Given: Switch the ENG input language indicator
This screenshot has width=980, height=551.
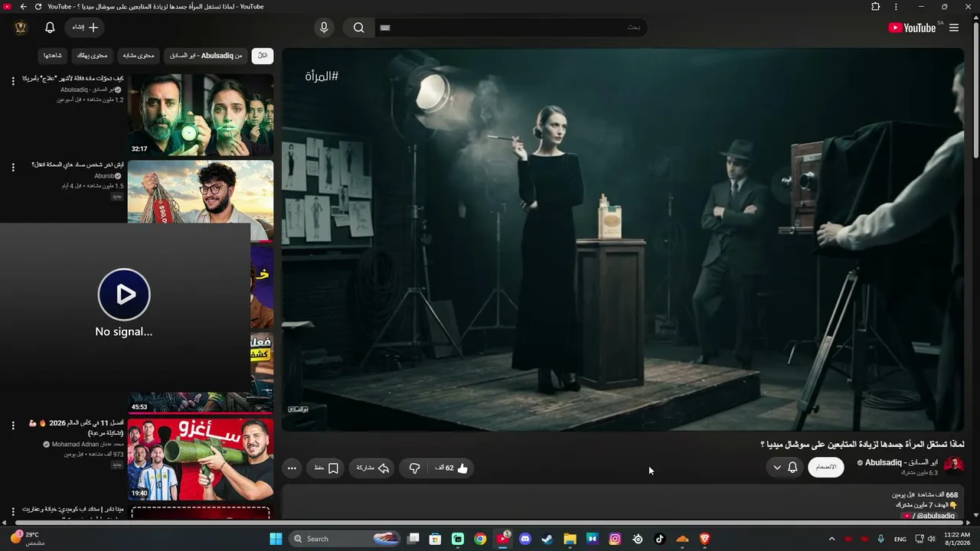Looking at the screenshot, I should 900,539.
